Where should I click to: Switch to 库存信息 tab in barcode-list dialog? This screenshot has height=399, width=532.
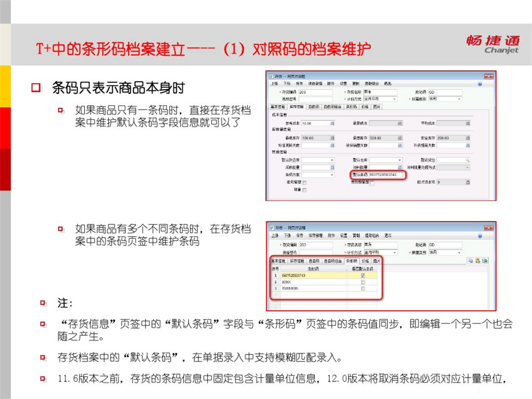coord(296,261)
